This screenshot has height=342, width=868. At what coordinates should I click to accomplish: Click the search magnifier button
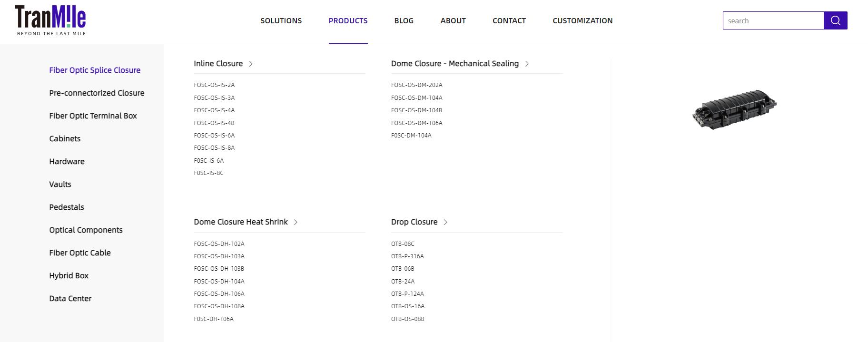tap(835, 20)
